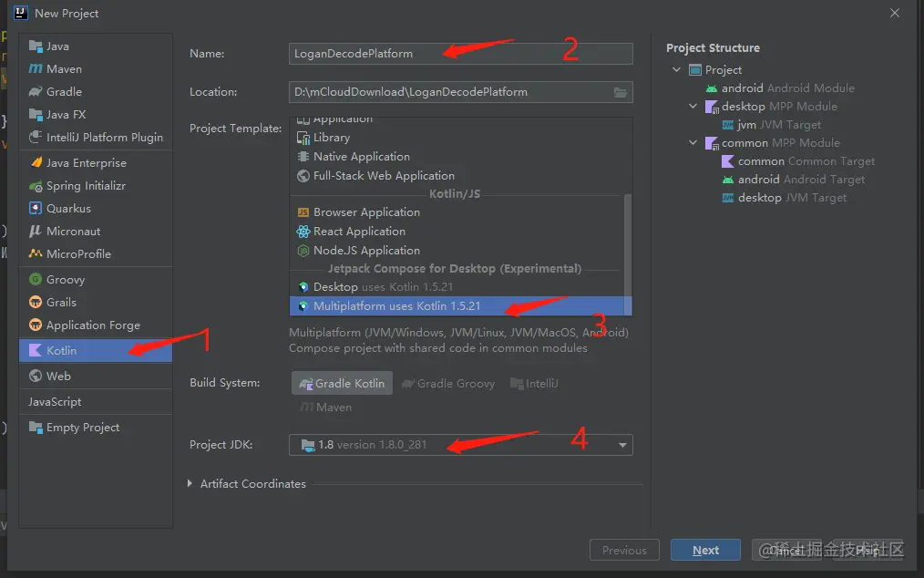Select Browser Application JS icon

pyautogui.click(x=303, y=212)
